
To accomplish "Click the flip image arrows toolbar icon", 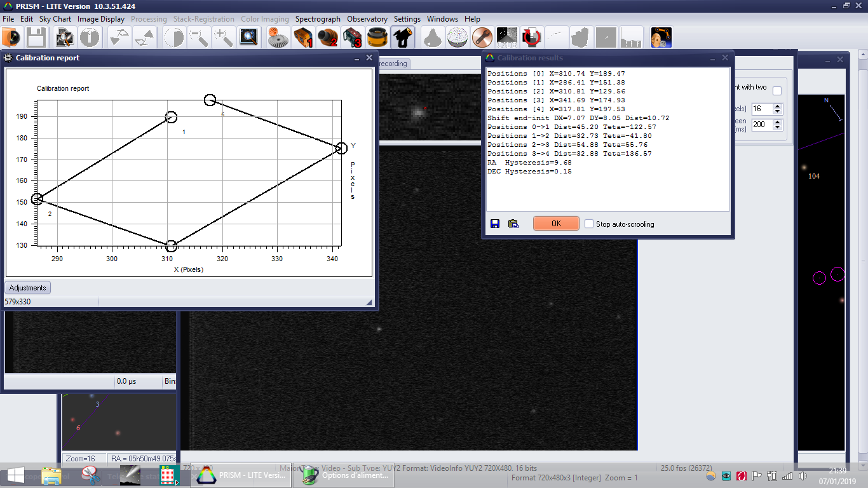I will [119, 38].
